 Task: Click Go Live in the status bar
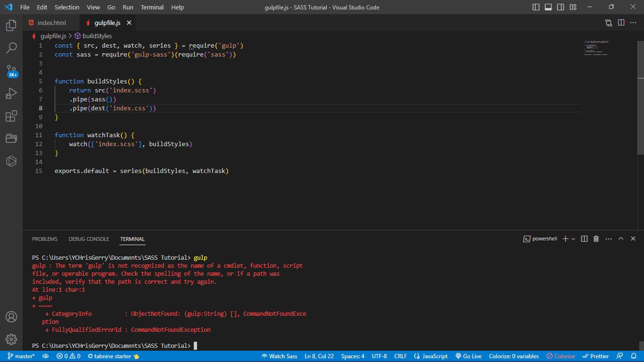coord(469,356)
